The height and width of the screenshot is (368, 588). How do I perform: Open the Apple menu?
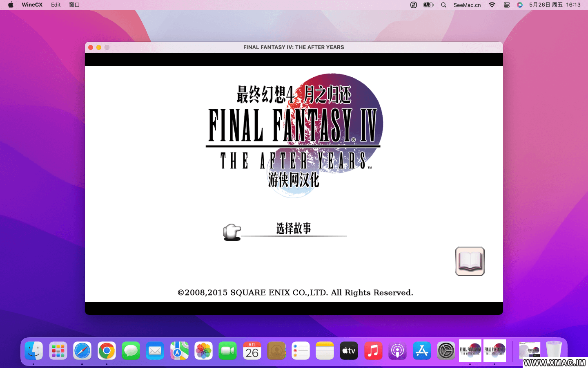point(11,5)
